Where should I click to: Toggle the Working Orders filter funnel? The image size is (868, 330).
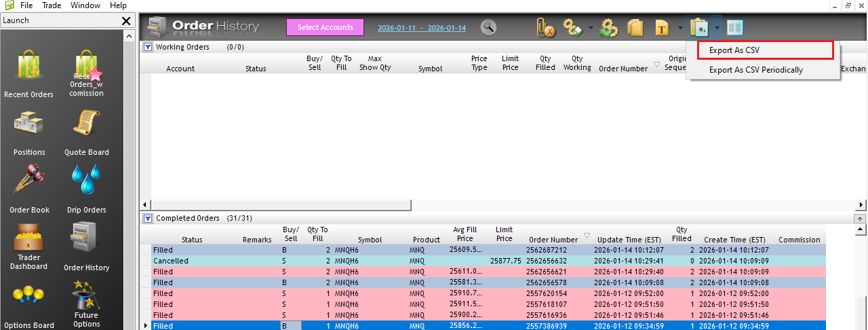tap(148, 48)
